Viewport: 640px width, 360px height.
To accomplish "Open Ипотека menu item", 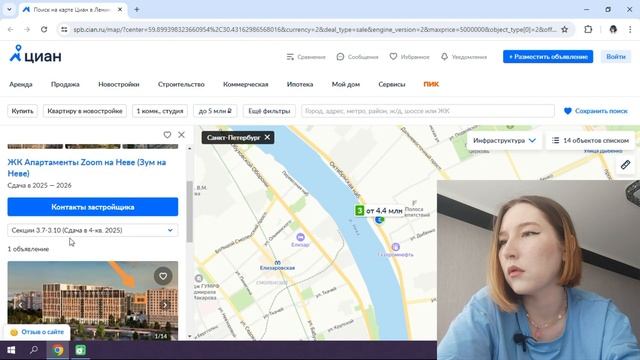I will click(300, 84).
